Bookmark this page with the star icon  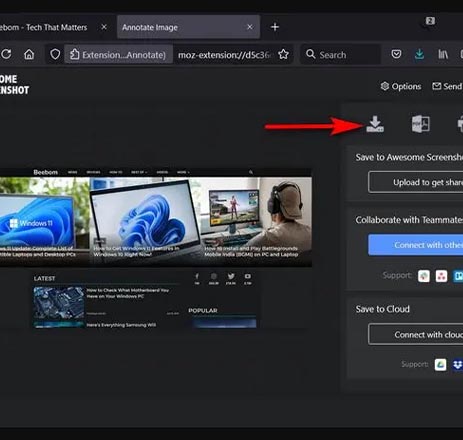point(283,54)
